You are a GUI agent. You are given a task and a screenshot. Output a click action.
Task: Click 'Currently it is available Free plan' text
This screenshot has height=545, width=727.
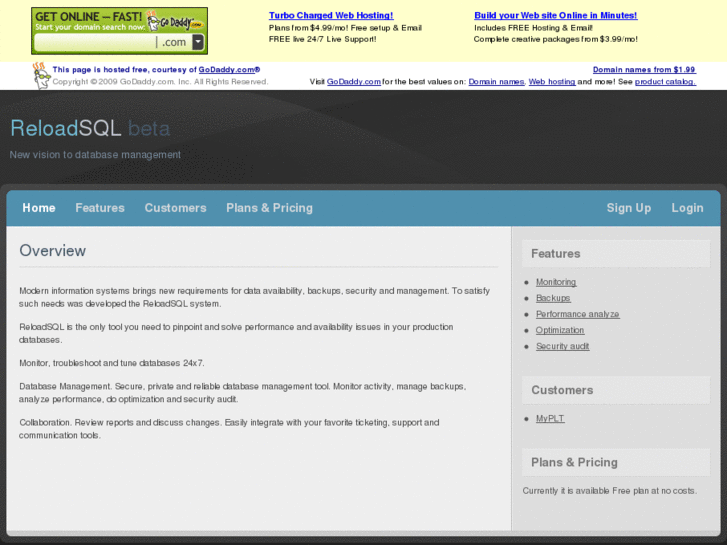(x=609, y=491)
